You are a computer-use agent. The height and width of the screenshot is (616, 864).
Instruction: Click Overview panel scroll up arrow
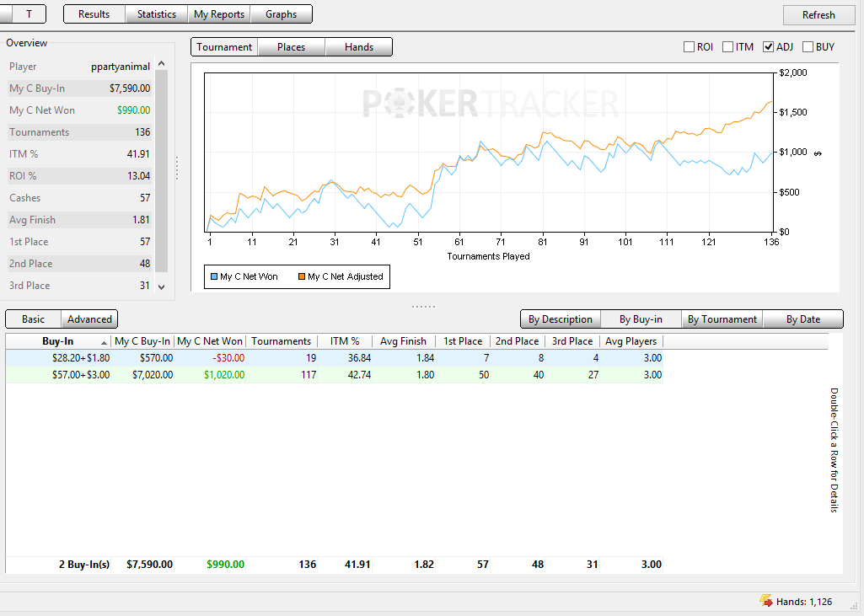click(x=162, y=64)
